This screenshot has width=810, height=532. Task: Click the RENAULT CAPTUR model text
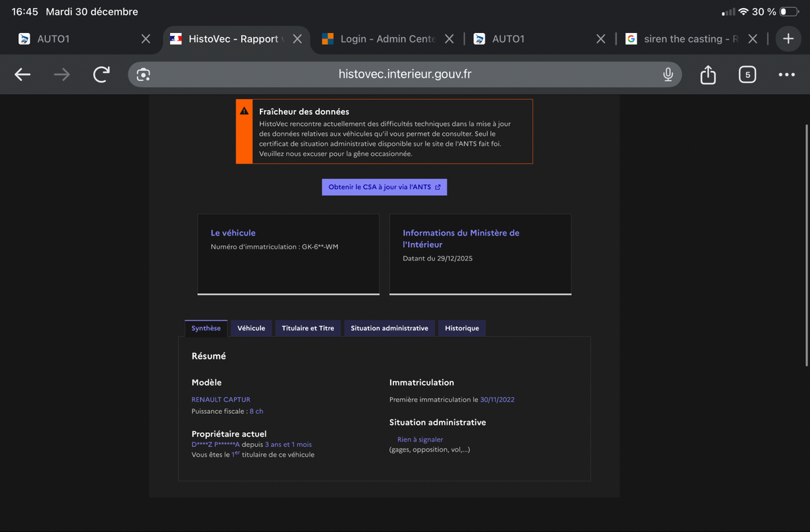pyautogui.click(x=221, y=400)
